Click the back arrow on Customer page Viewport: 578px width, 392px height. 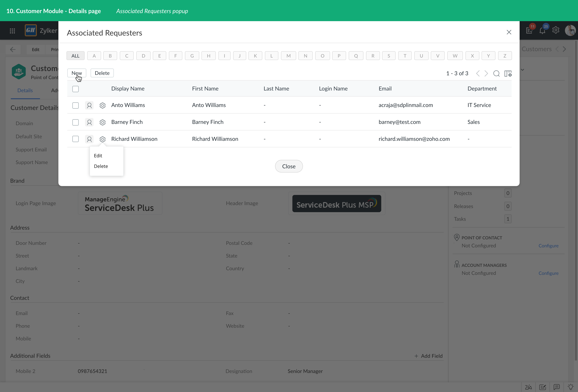coord(13,49)
